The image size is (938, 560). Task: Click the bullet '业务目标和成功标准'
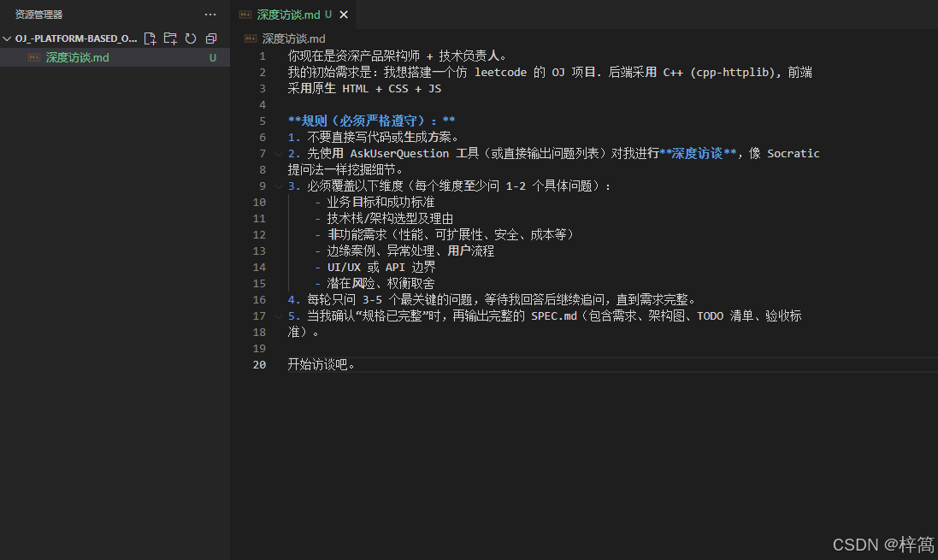tap(381, 203)
